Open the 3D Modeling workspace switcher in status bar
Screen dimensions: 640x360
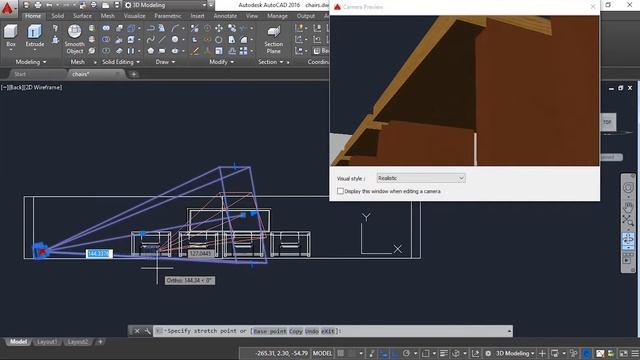coord(515,353)
